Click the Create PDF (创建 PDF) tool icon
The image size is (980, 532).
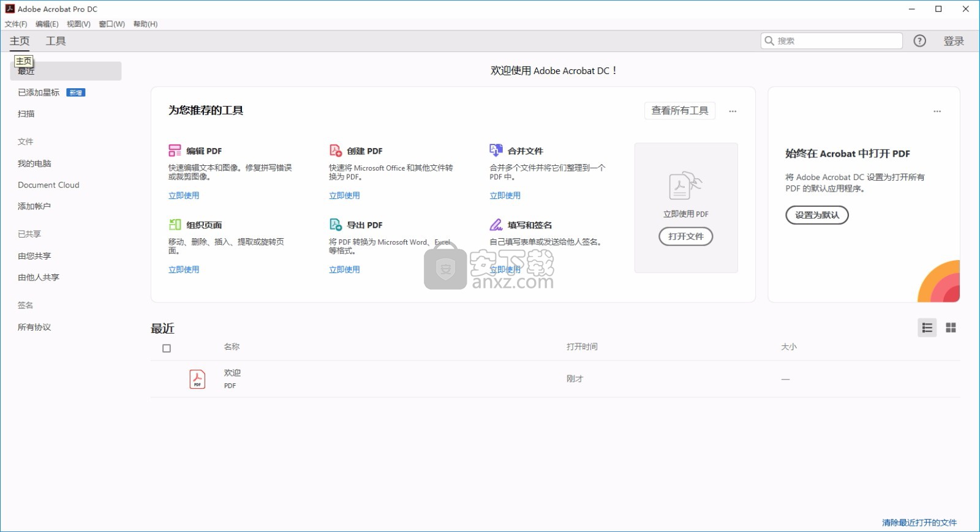point(335,151)
